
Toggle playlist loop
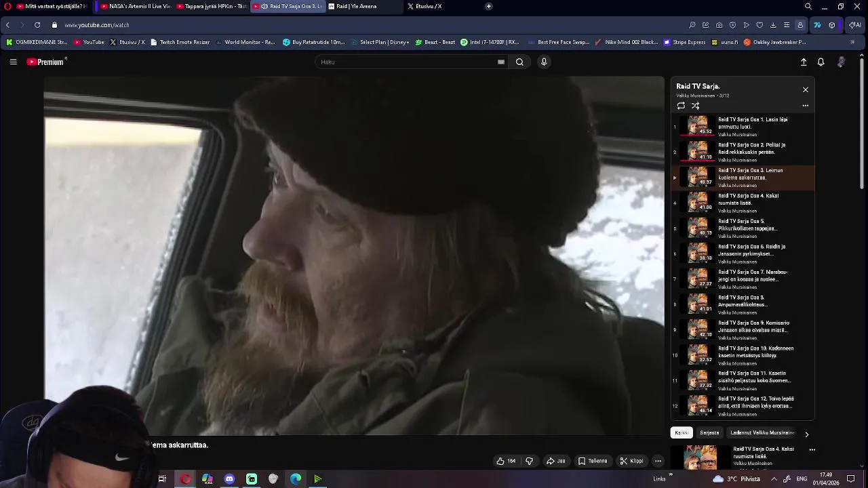(681, 106)
